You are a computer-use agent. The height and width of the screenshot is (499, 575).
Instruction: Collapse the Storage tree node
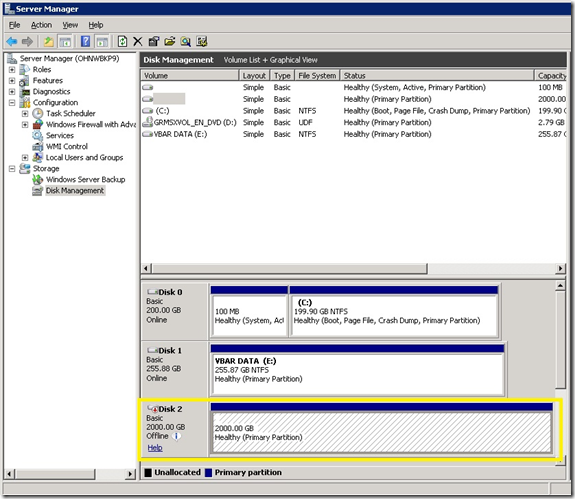point(12,169)
